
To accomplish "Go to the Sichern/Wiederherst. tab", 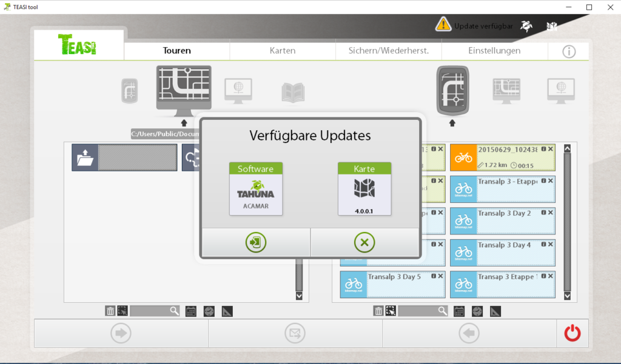I will click(389, 51).
